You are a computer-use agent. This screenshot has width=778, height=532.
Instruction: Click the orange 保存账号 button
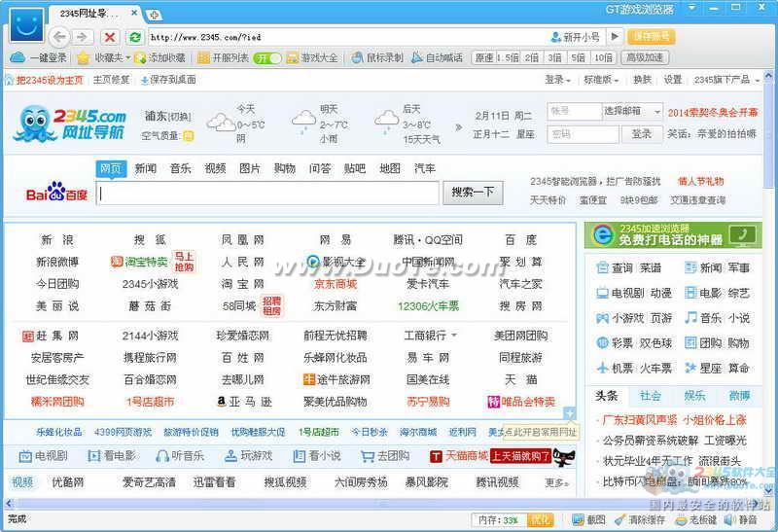pyautogui.click(x=651, y=36)
